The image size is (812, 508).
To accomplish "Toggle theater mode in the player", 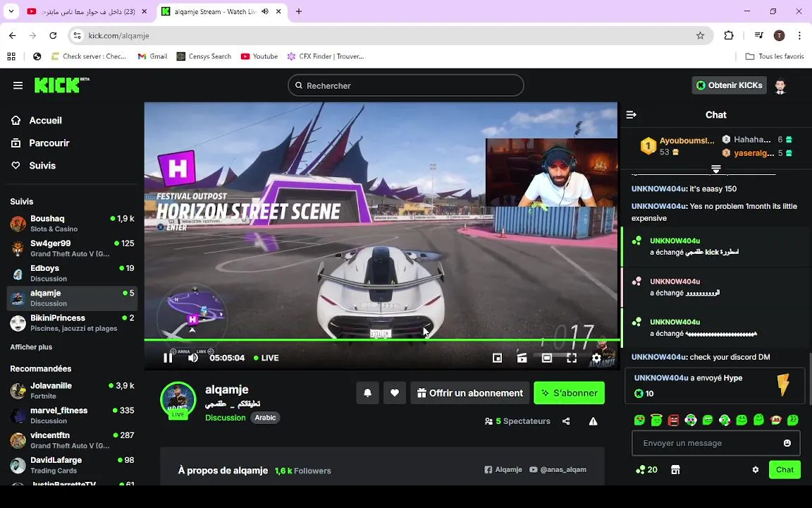I will tap(547, 358).
